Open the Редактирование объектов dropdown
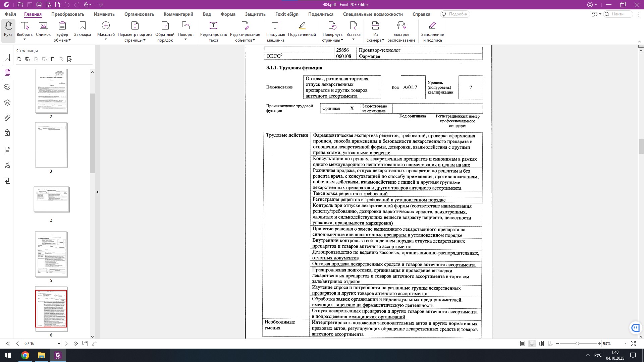 pos(254,40)
